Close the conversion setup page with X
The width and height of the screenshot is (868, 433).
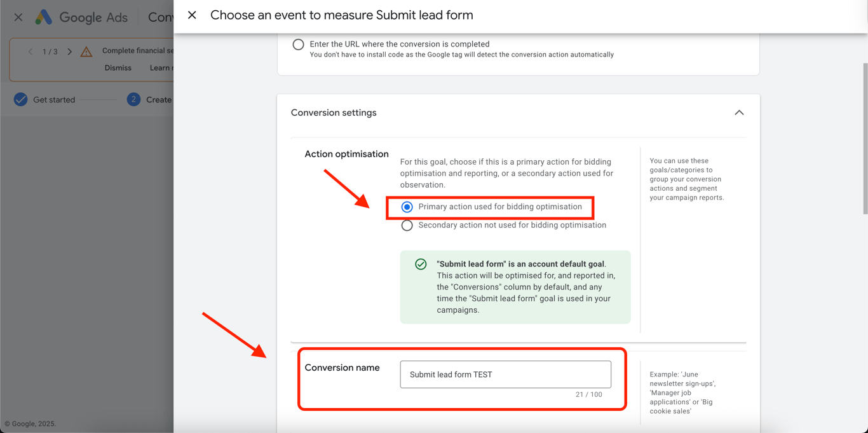18,18
